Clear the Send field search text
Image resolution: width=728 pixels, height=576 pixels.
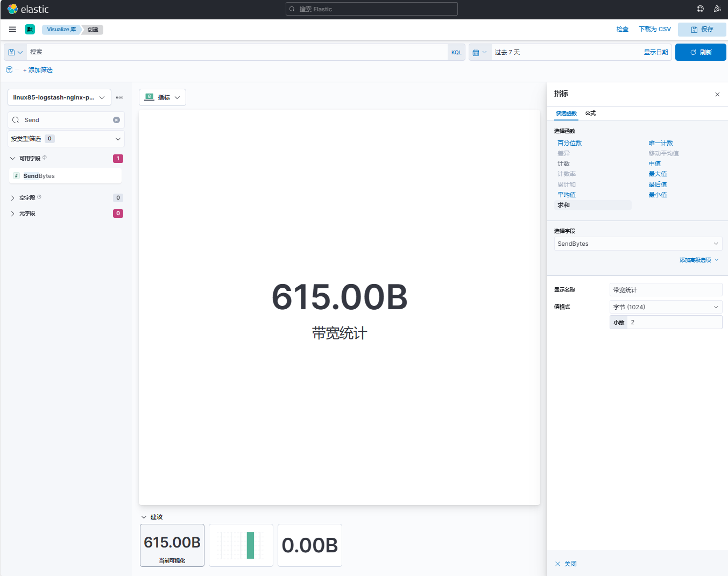pos(116,120)
